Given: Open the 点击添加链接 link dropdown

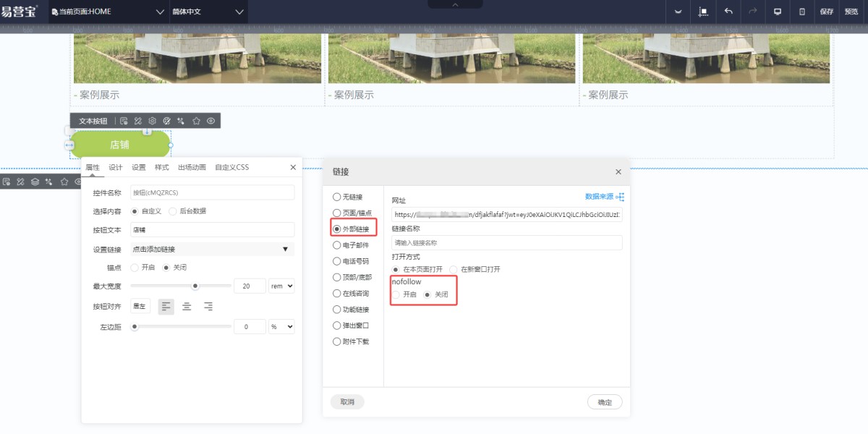Looking at the screenshot, I should pos(212,249).
